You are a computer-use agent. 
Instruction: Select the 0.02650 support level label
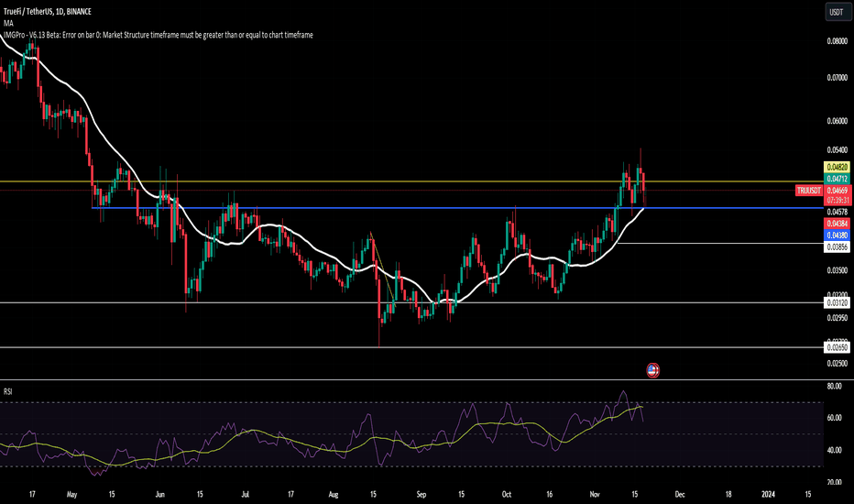[x=837, y=347]
